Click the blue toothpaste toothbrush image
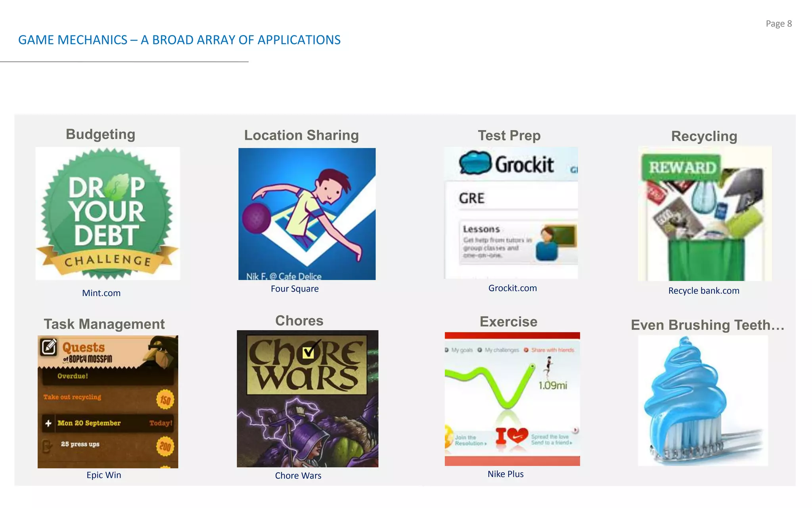 [703, 400]
